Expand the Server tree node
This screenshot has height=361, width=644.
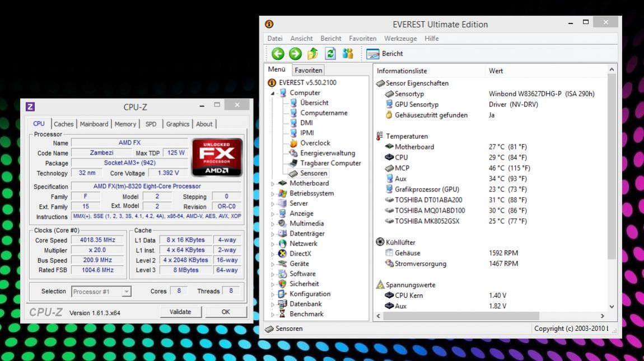click(x=272, y=204)
